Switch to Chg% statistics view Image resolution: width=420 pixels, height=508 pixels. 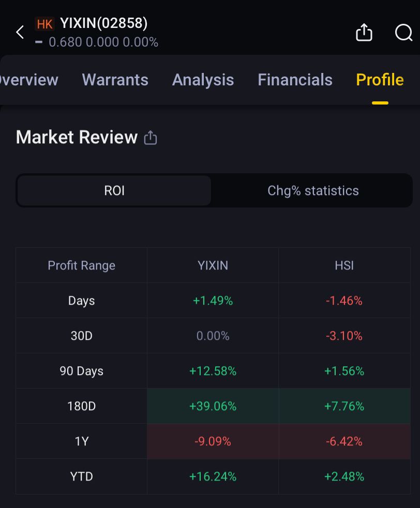[x=313, y=190]
